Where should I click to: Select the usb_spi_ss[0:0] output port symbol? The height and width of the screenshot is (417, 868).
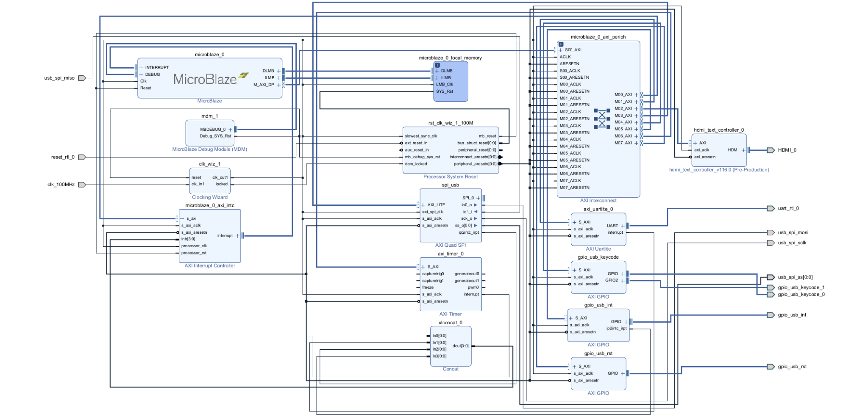(x=771, y=277)
